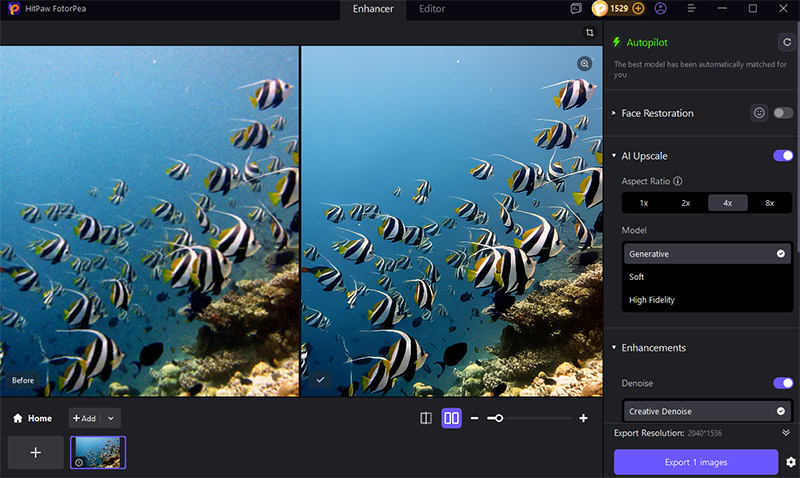Click the Export Resolution value text

[x=705, y=433]
